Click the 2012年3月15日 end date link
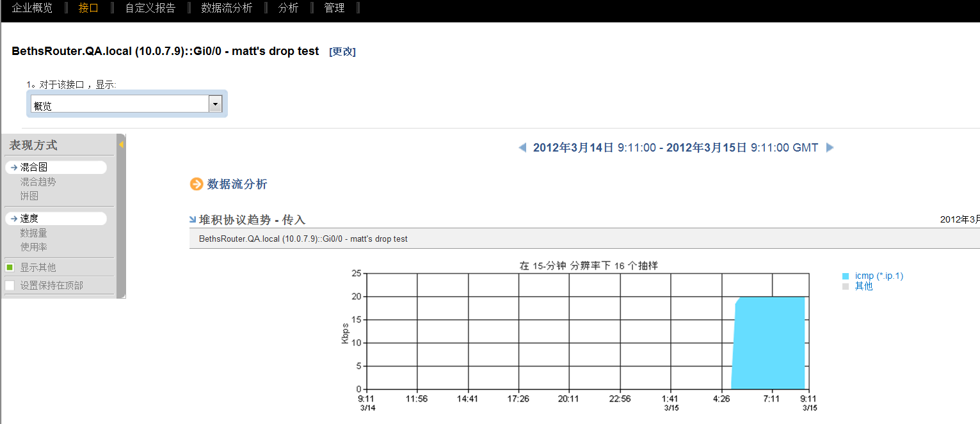The height and width of the screenshot is (424, 980). [x=707, y=148]
